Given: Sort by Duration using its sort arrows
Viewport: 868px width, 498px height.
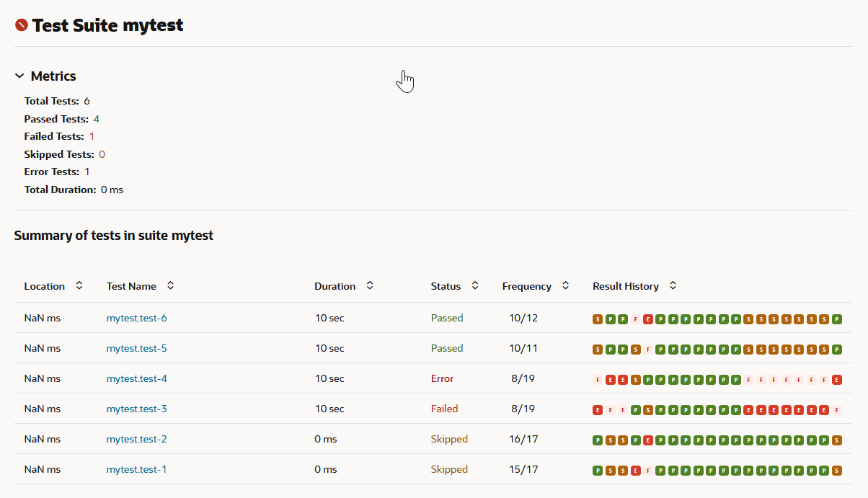Looking at the screenshot, I should [x=370, y=286].
